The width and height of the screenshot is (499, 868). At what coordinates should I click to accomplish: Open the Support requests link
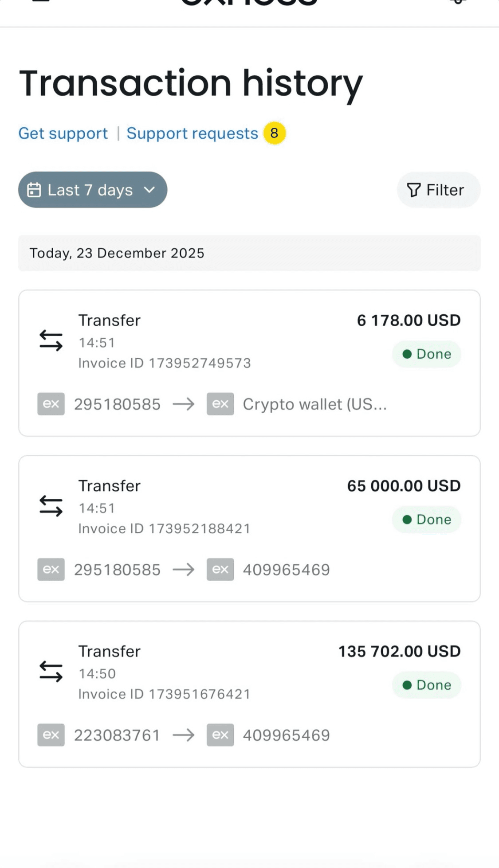192,133
